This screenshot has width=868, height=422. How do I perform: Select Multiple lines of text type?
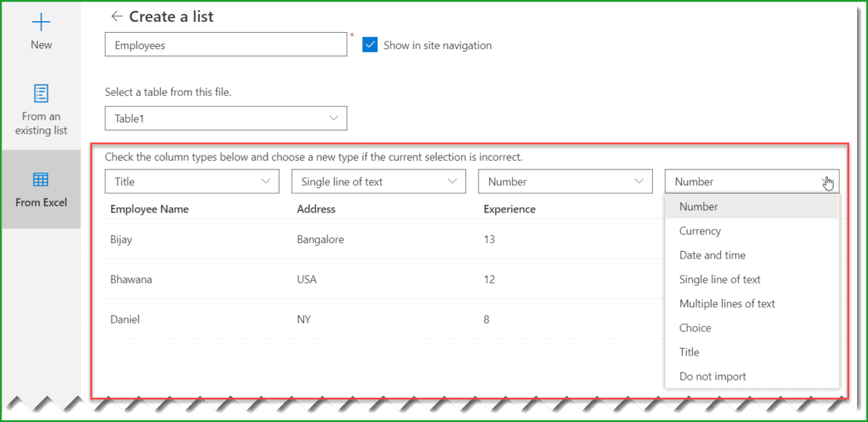[x=726, y=303]
